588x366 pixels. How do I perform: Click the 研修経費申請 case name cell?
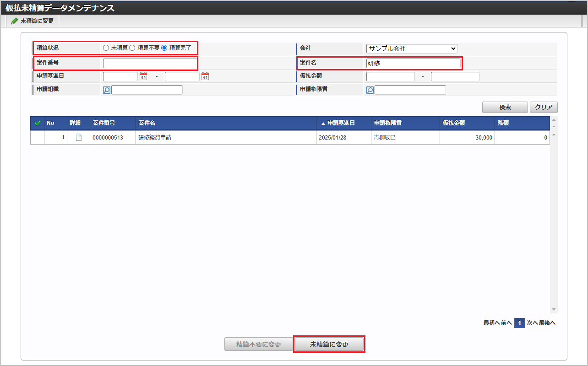pos(226,137)
